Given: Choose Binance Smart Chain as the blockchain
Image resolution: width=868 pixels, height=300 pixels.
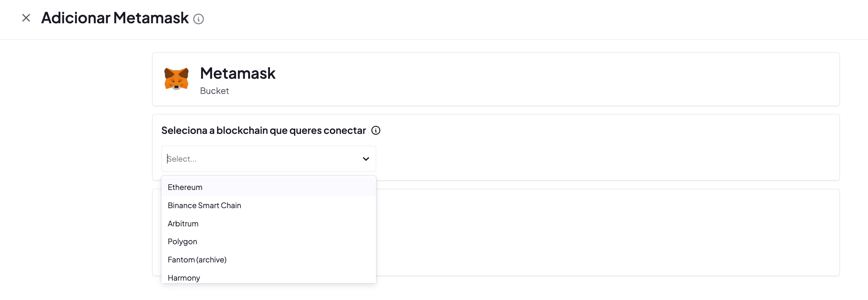Looking at the screenshot, I should click(205, 205).
